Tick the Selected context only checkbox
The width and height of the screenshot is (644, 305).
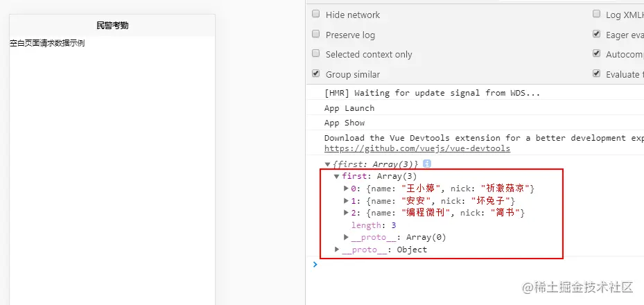tap(315, 53)
